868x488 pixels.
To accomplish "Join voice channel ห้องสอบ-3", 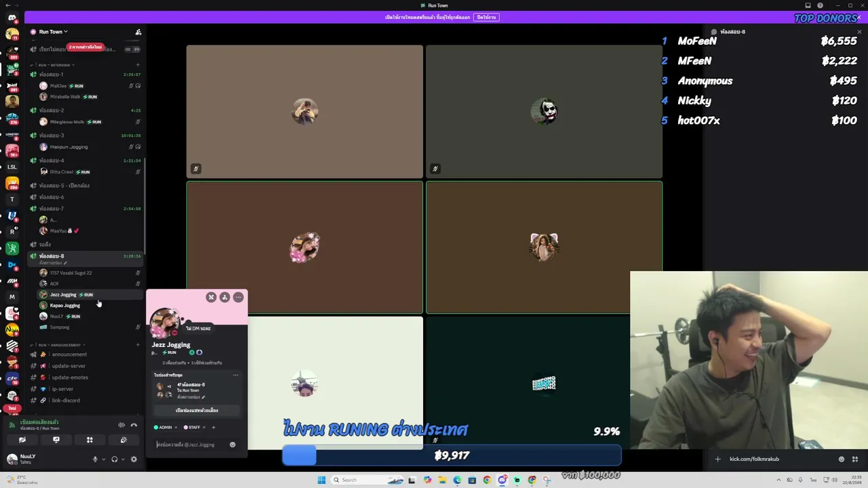I will coord(85,136).
